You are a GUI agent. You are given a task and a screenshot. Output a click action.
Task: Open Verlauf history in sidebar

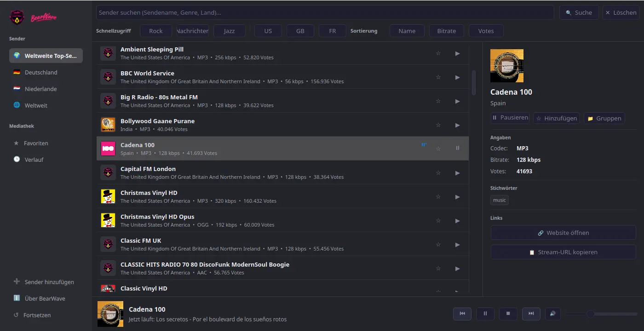pyautogui.click(x=46, y=160)
